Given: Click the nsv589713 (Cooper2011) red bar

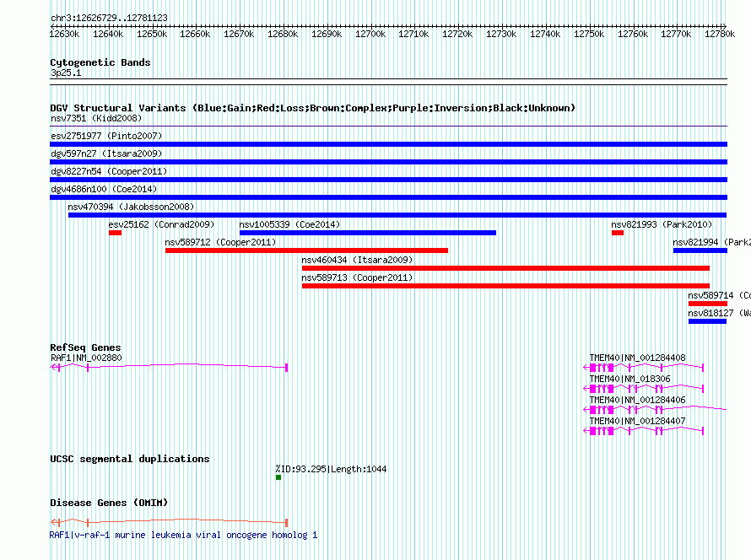Looking at the screenshot, I should click(505, 286).
